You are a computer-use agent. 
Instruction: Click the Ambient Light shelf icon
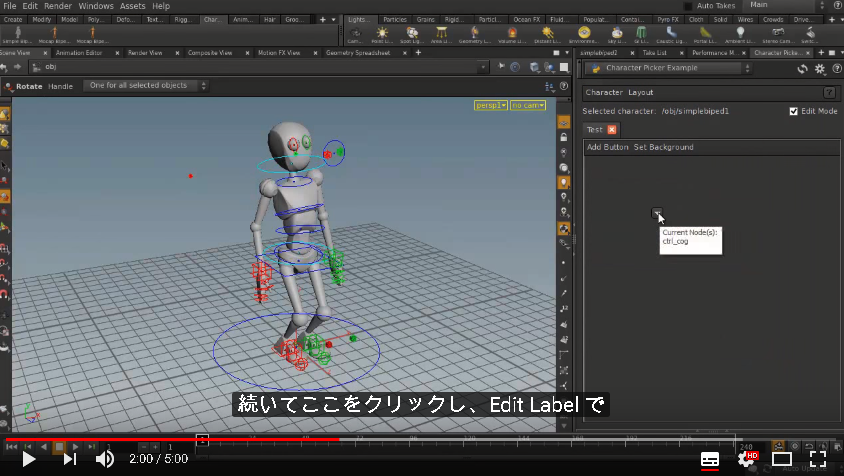(x=740, y=35)
